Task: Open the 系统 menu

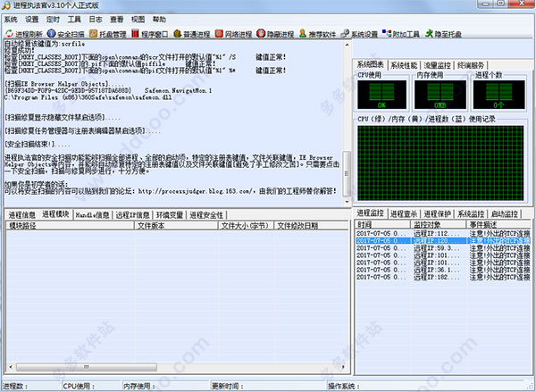Action: point(11,20)
